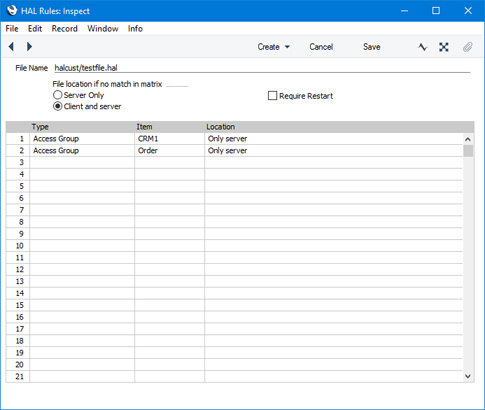Click the File Name field halcust/testfile.hal
This screenshot has width=485, height=410.
pos(262,68)
